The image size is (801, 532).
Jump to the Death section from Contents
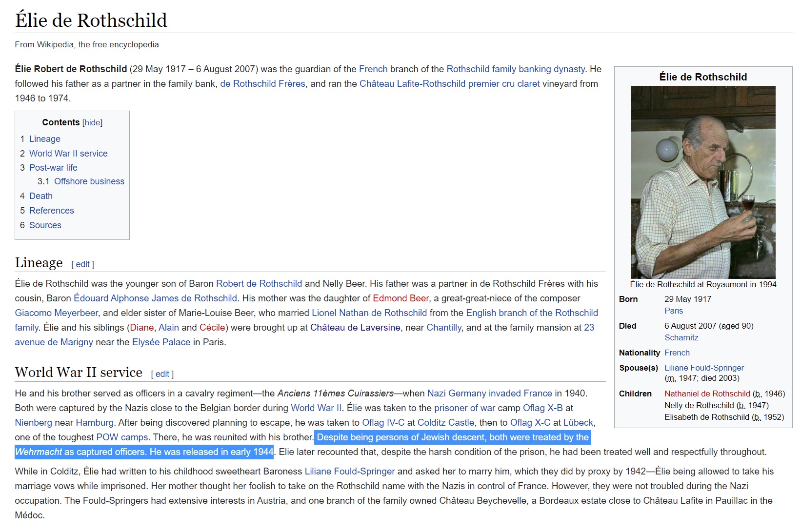click(41, 196)
